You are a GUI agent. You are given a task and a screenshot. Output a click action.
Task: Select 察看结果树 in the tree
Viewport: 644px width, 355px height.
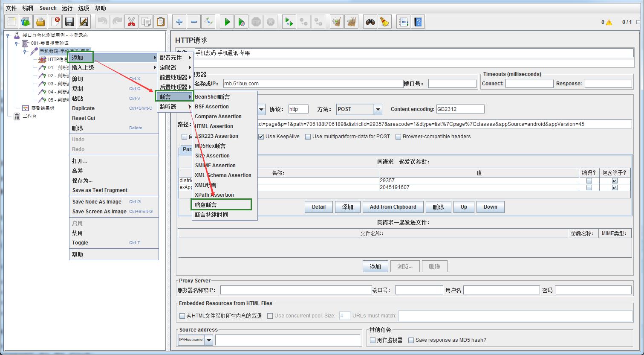(43, 108)
